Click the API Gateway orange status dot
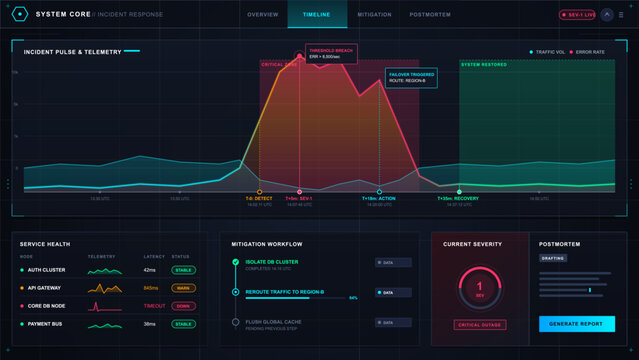This screenshot has height=360, width=639. pos(22,288)
